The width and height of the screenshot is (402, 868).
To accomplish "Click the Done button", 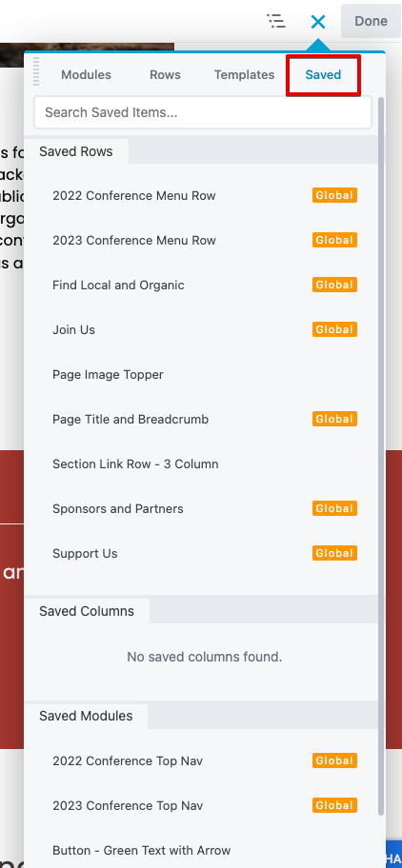I will pyautogui.click(x=371, y=21).
